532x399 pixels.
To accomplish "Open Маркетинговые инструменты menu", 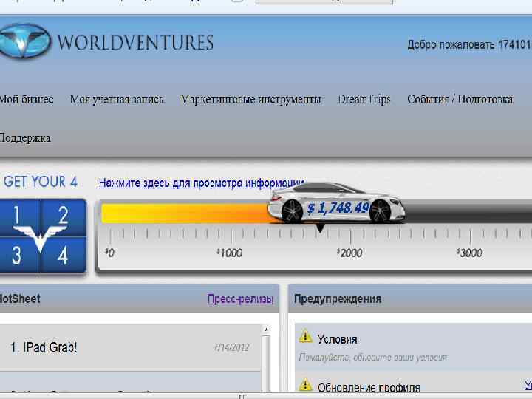I will pos(250,99).
